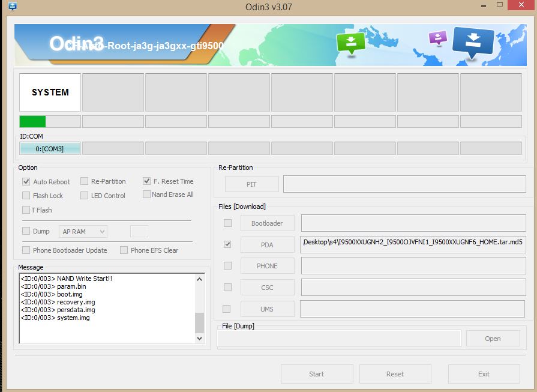
Task: Enable the Nand Erase All checkbox
Action: point(146,194)
